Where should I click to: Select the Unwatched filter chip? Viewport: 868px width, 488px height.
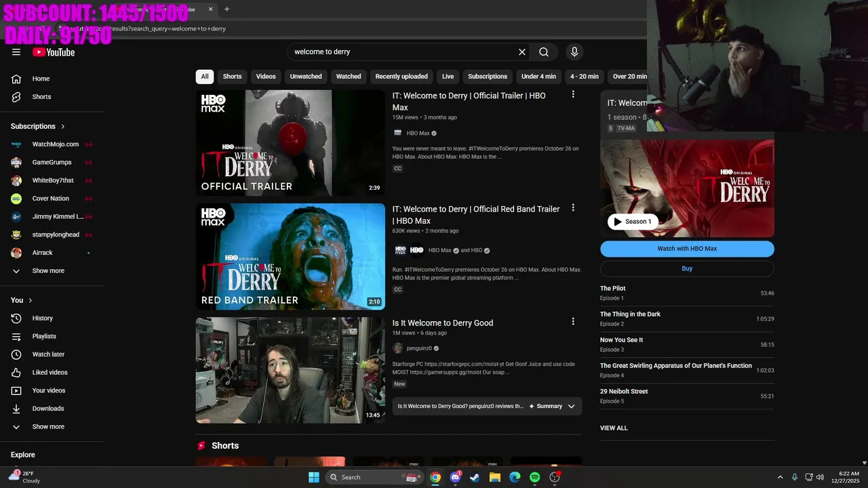tap(306, 77)
